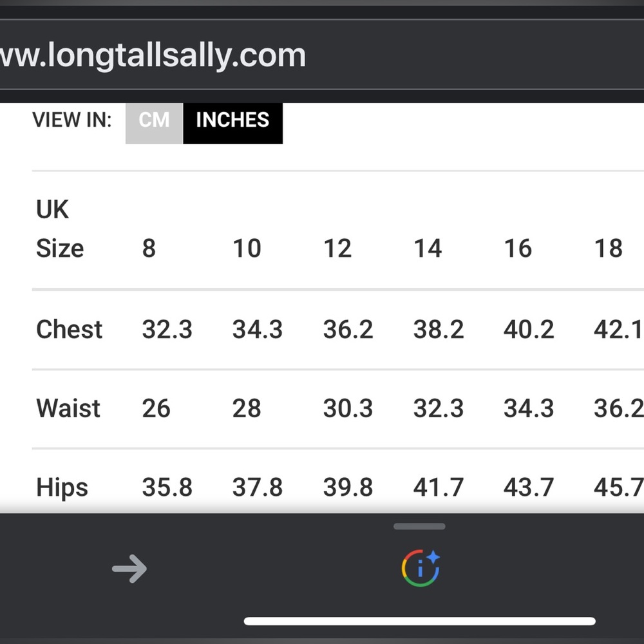Viewport: 644px width, 644px height.
Task: Select UK size 10 column header
Action: pyautogui.click(x=247, y=248)
